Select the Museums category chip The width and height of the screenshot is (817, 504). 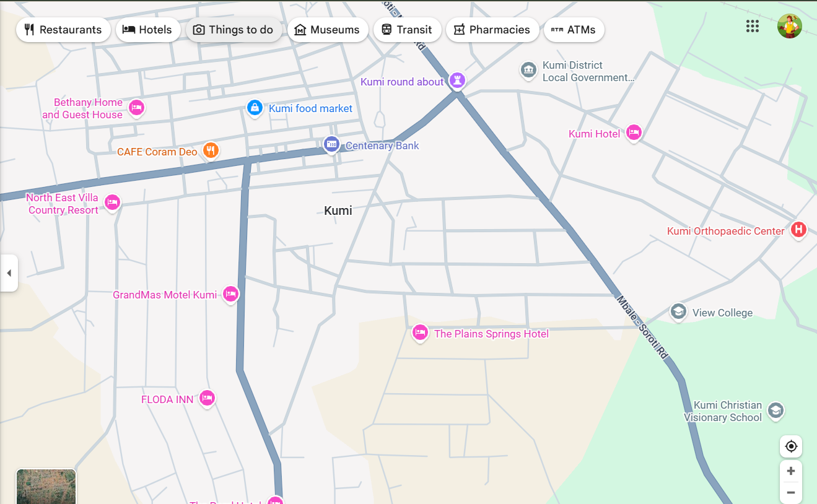click(x=327, y=30)
